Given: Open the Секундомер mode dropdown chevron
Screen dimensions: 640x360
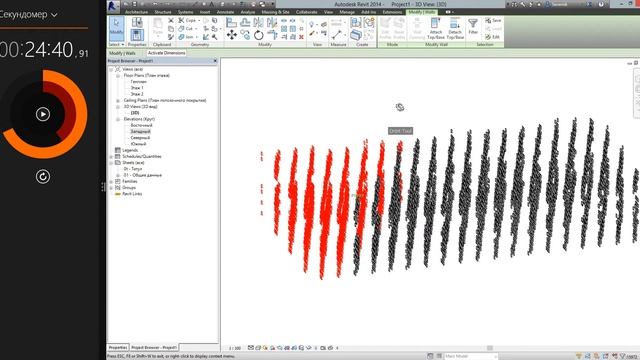Looking at the screenshot, I should tap(54, 15).
